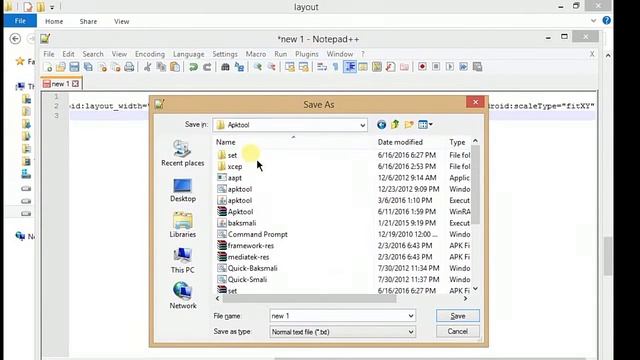Open the Macro menu
The width and height of the screenshot is (640, 360).
256,54
